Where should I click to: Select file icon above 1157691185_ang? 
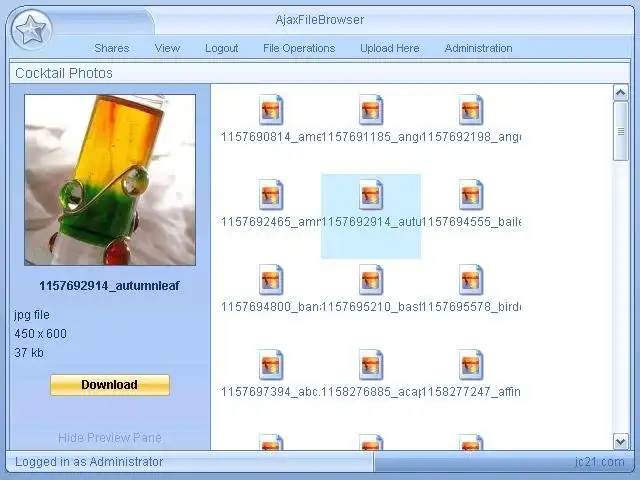(371, 110)
